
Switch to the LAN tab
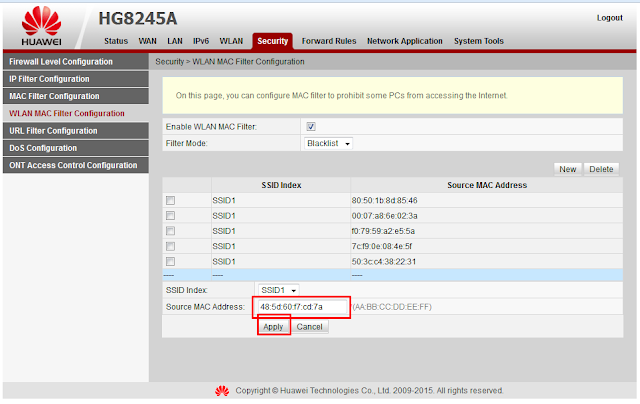tap(175, 41)
